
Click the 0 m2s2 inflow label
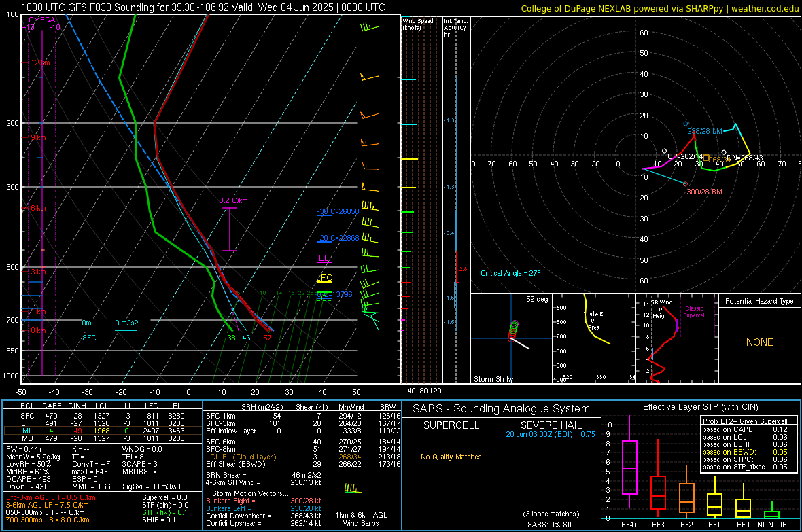click(126, 323)
